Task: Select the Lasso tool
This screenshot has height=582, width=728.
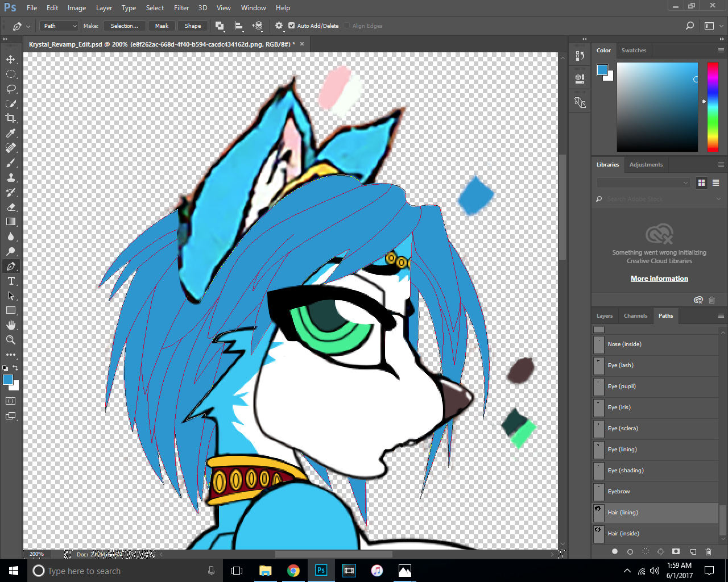Action: point(11,89)
